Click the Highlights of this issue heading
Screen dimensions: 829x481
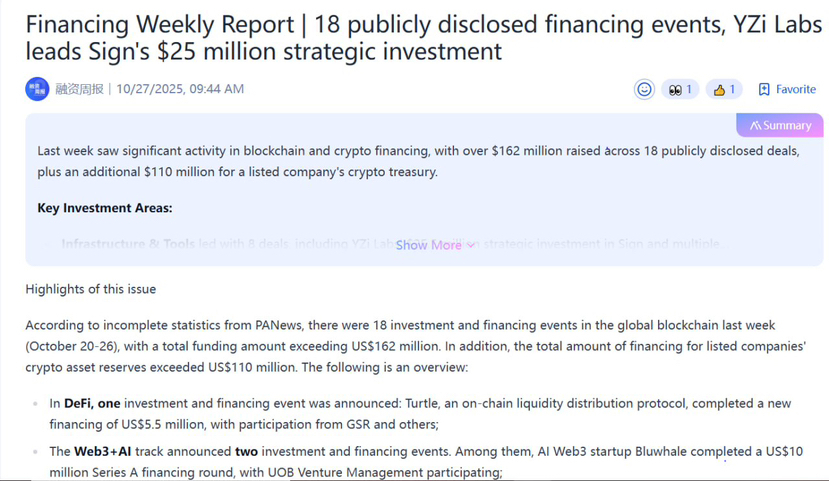pos(91,289)
